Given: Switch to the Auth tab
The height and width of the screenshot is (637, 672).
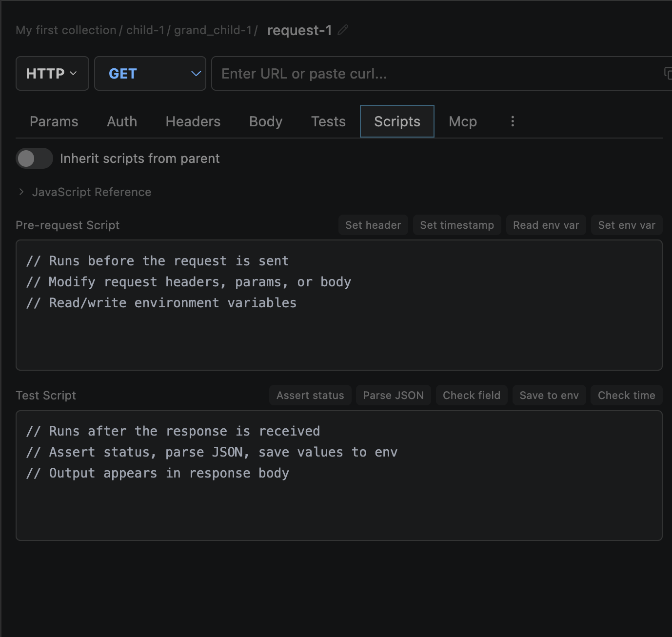Looking at the screenshot, I should (122, 121).
